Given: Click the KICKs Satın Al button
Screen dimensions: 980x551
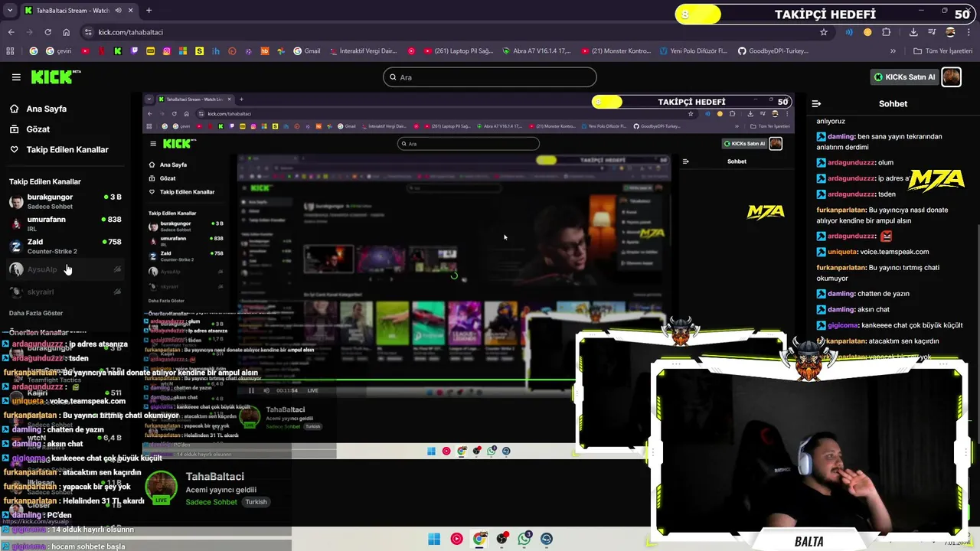Looking at the screenshot, I should click(906, 77).
